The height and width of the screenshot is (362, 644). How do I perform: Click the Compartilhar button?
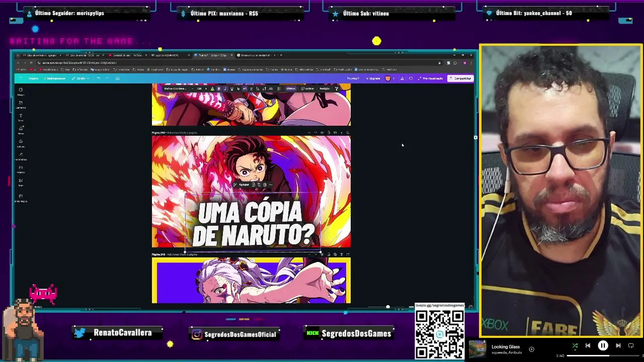[461, 78]
